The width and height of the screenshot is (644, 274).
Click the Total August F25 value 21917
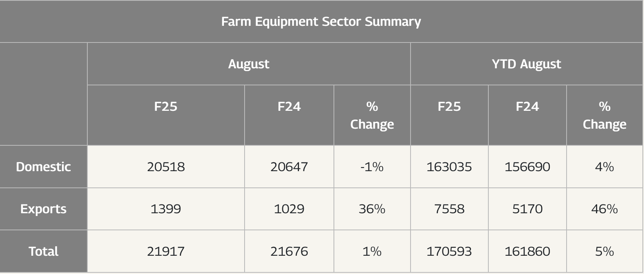click(x=166, y=251)
